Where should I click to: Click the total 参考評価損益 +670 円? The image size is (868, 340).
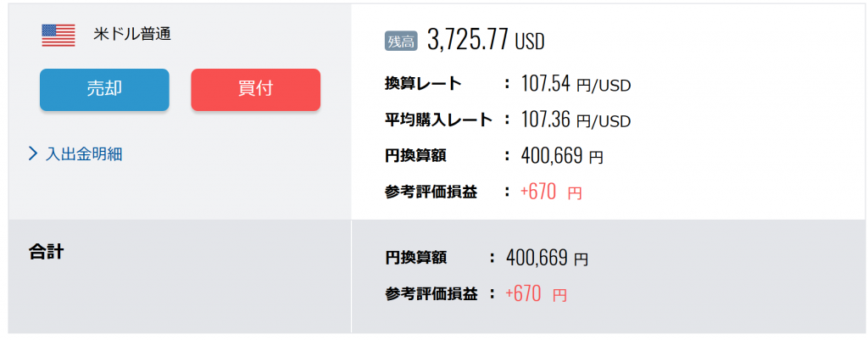tap(536, 294)
